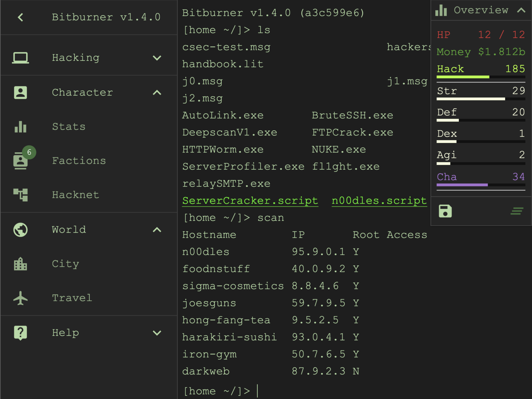This screenshot has height=399, width=532.
Task: Open ServerCracker.script from the terminal
Action: (x=250, y=201)
